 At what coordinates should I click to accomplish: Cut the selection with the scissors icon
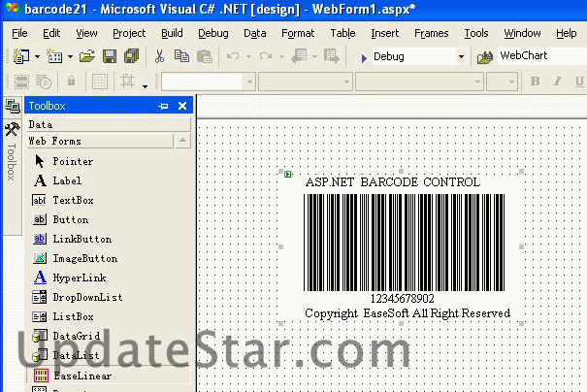click(159, 56)
